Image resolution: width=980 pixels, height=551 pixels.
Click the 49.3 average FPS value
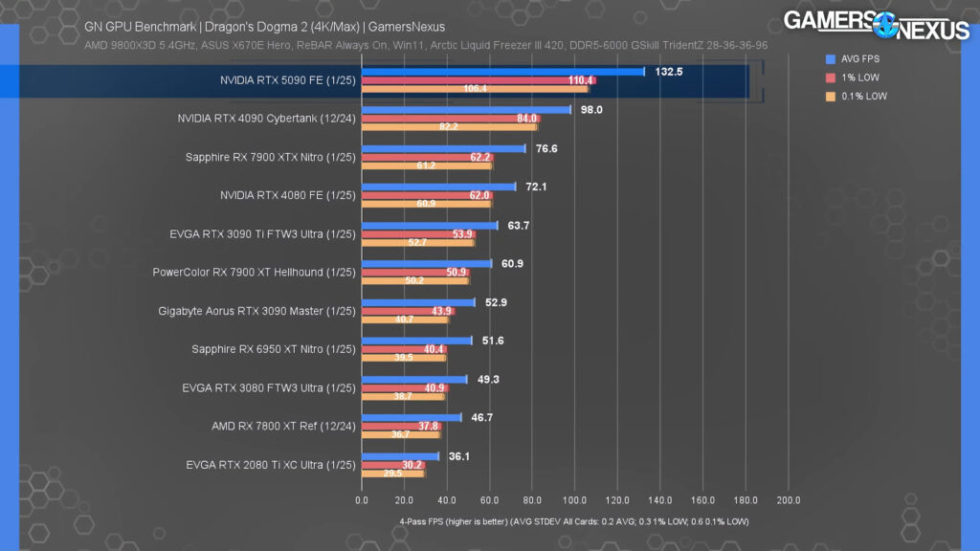(488, 379)
